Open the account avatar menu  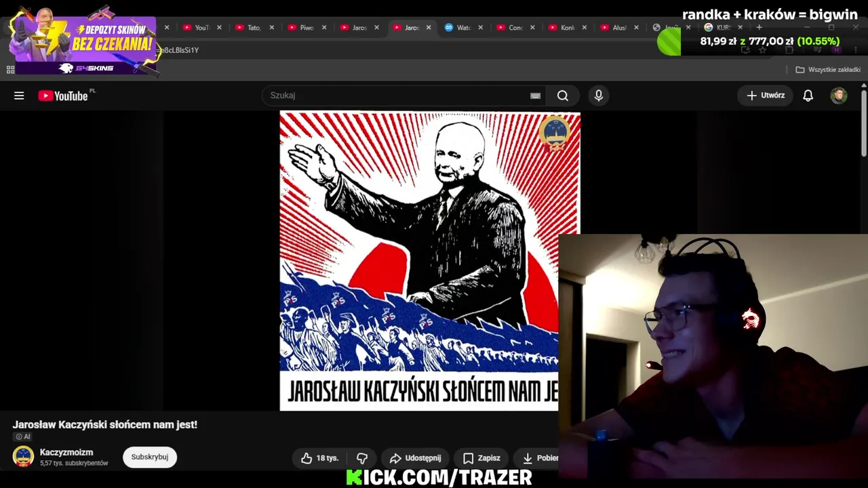pyautogui.click(x=839, y=96)
